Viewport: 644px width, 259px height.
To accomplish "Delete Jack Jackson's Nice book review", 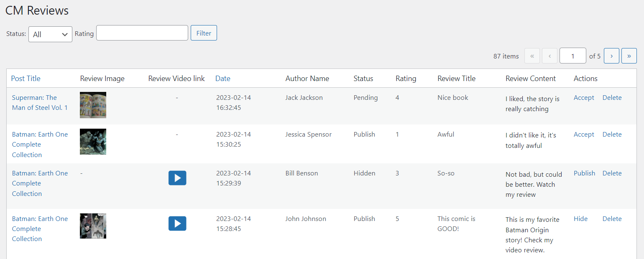I will click(612, 98).
